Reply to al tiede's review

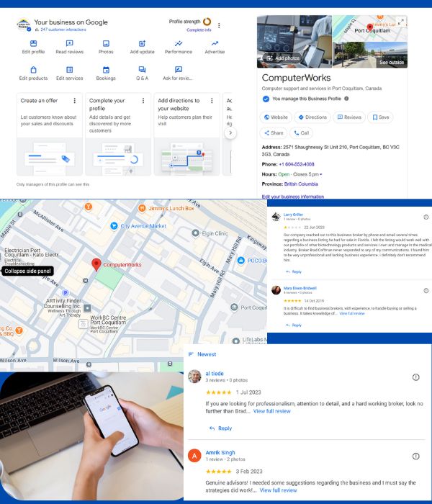coord(220,428)
